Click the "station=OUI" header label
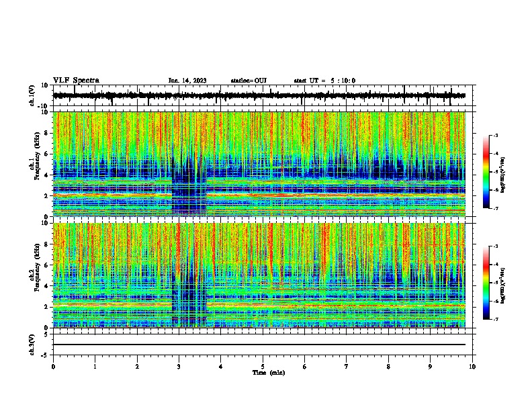This screenshot has width=532, height=411. coord(249,81)
